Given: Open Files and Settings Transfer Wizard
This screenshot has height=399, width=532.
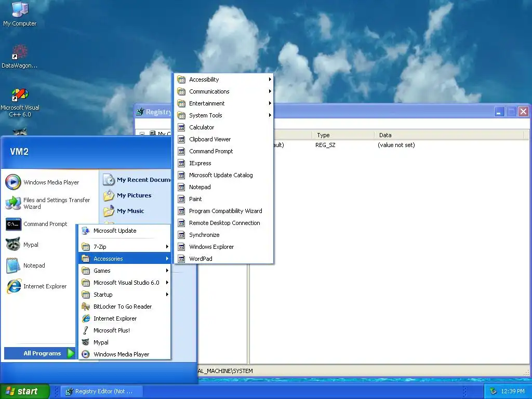Looking at the screenshot, I should (49, 203).
